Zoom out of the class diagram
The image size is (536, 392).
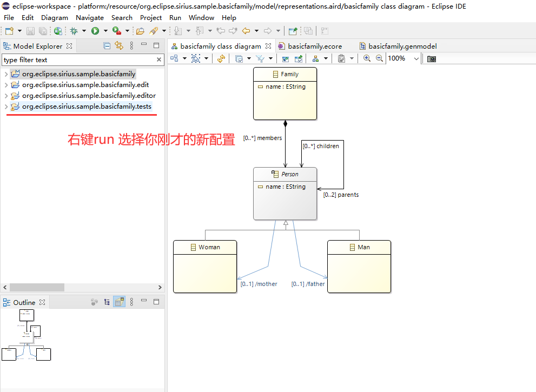click(379, 58)
